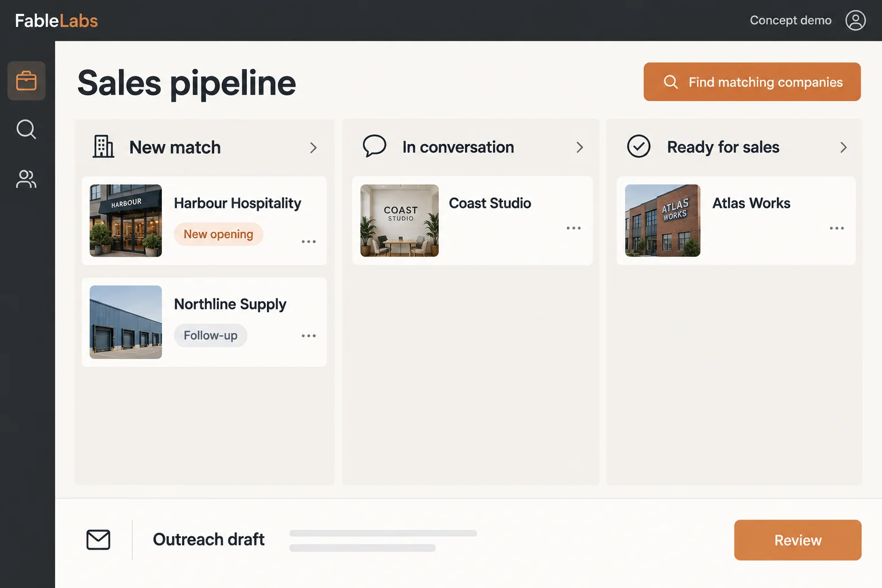Screen dimensions: 882x588
Task: Click the checkmark Ready for sales icon
Action: tap(639, 146)
